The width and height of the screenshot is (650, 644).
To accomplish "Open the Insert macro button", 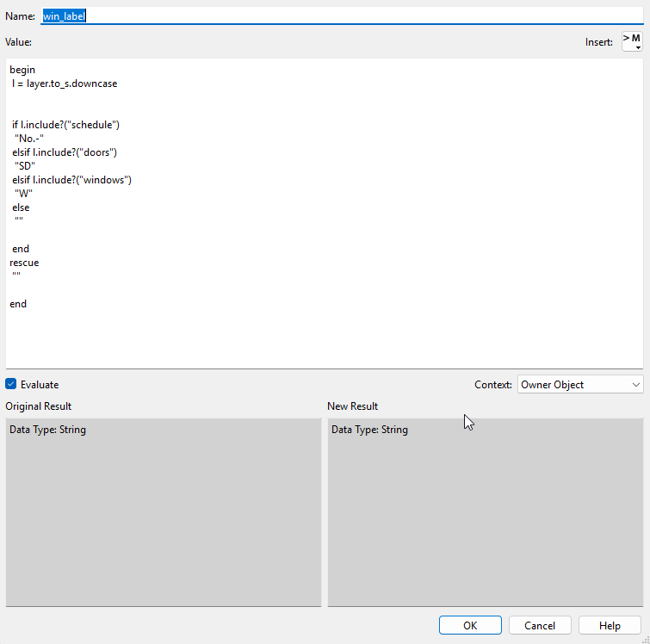I will click(x=631, y=41).
